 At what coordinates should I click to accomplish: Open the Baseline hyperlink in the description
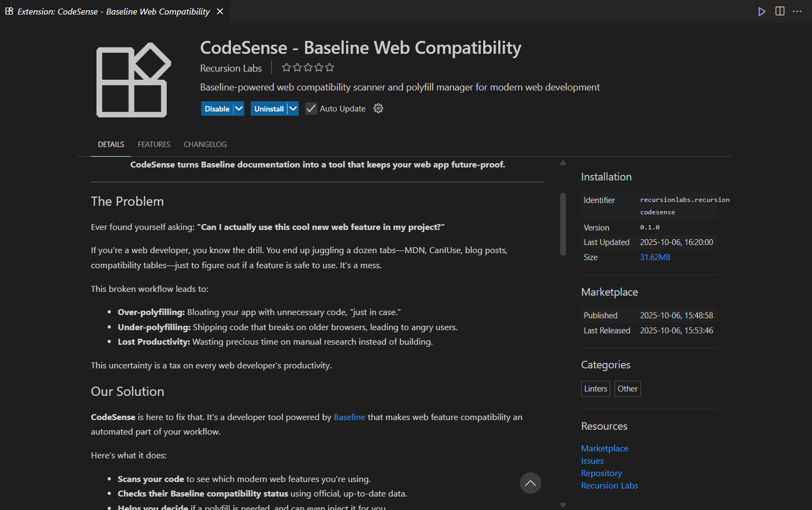(x=349, y=417)
